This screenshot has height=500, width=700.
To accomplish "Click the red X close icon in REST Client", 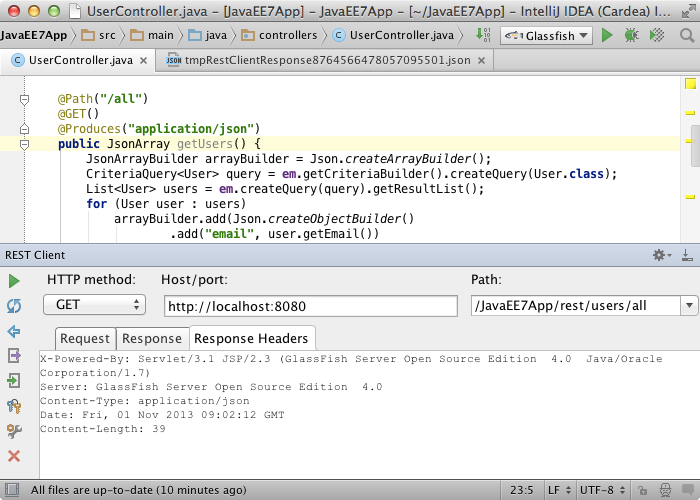I will (14, 456).
